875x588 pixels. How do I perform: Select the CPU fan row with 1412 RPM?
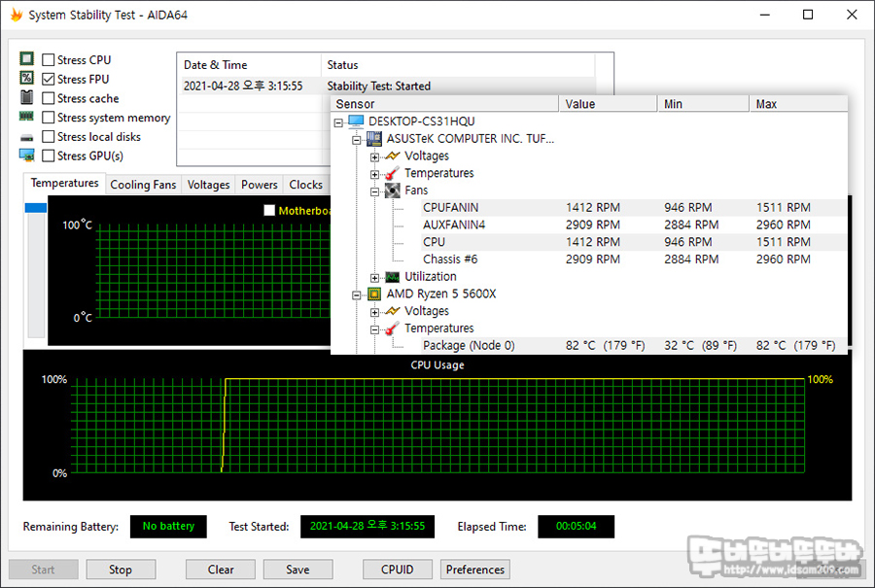634,242
